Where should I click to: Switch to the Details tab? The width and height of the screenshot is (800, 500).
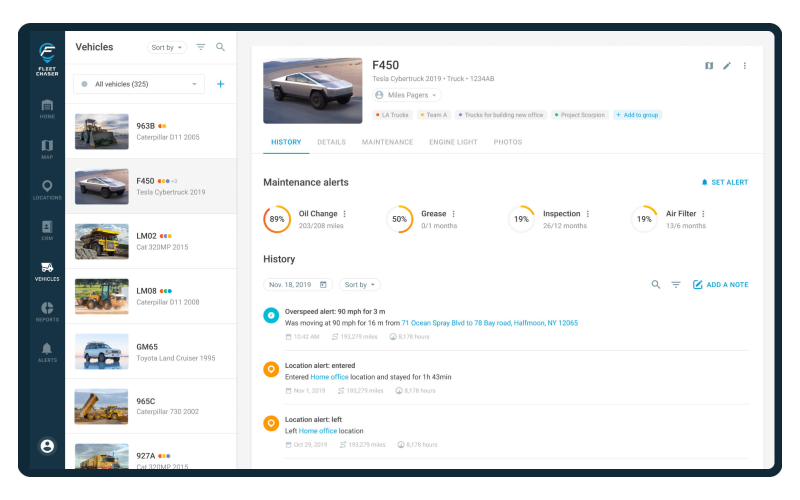pos(331,142)
